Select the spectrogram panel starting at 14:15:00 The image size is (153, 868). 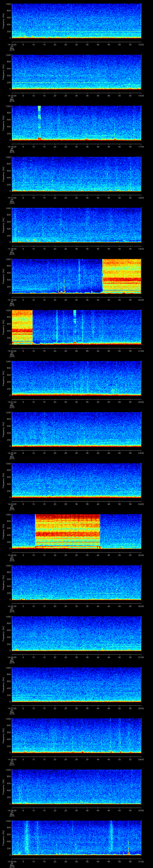76,72
